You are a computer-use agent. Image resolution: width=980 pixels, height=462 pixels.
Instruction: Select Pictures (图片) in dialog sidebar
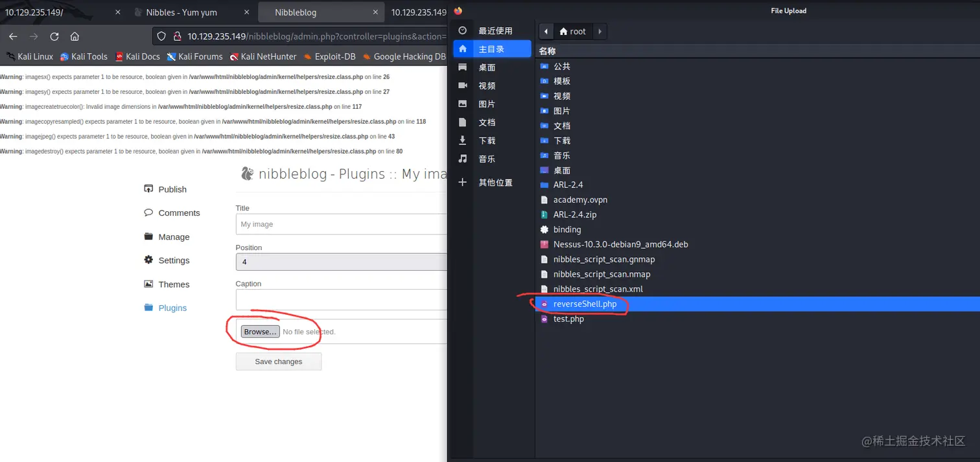coord(493,104)
